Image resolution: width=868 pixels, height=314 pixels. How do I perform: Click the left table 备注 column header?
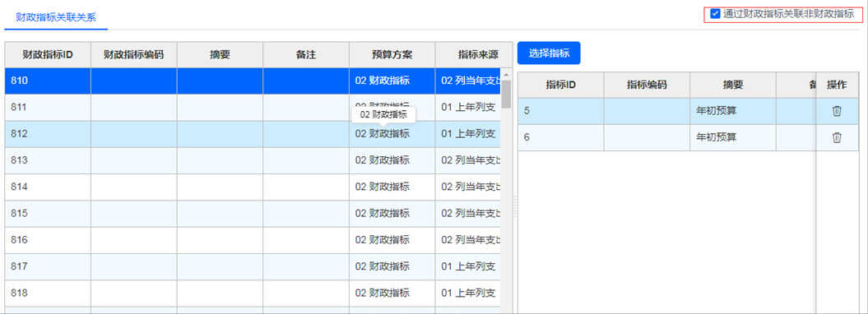pyautogui.click(x=306, y=55)
